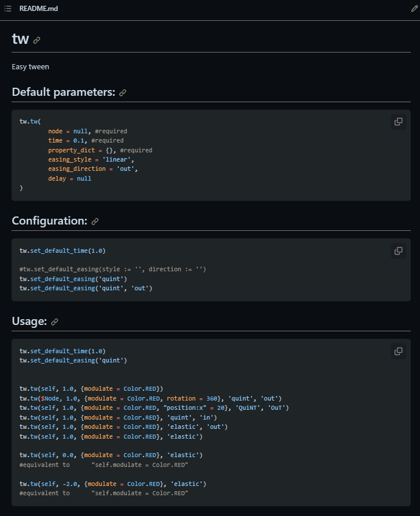
Task: Click the link icon next to Configuration heading
Action: tap(95, 222)
